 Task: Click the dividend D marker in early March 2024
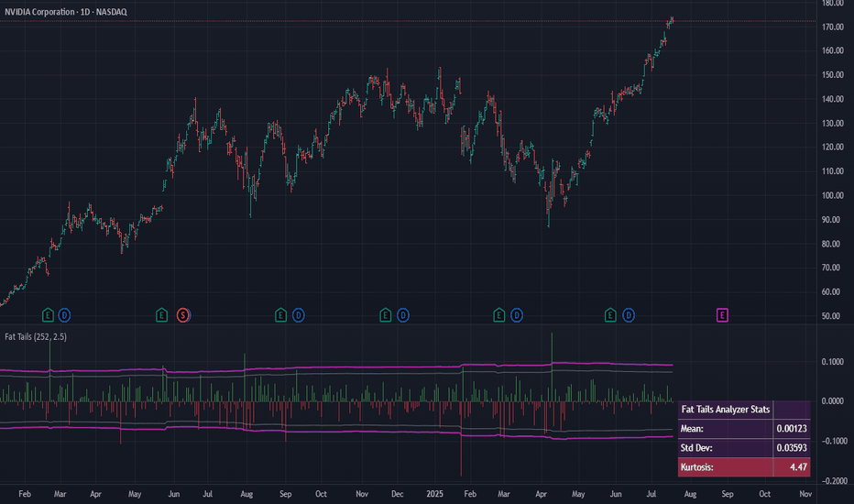point(64,315)
